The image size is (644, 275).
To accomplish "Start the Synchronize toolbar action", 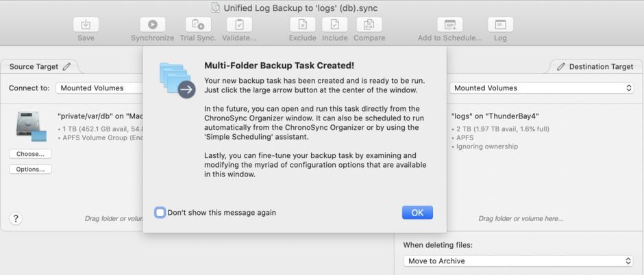I will pos(152,25).
